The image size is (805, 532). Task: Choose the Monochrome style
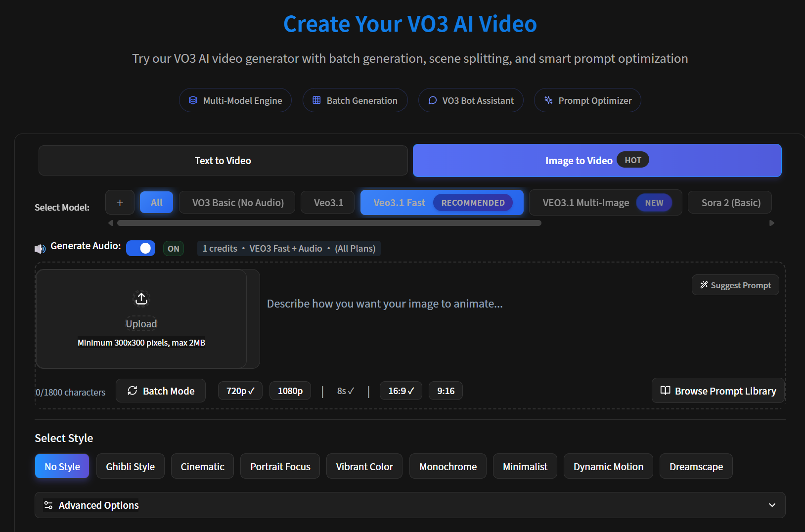point(448,466)
